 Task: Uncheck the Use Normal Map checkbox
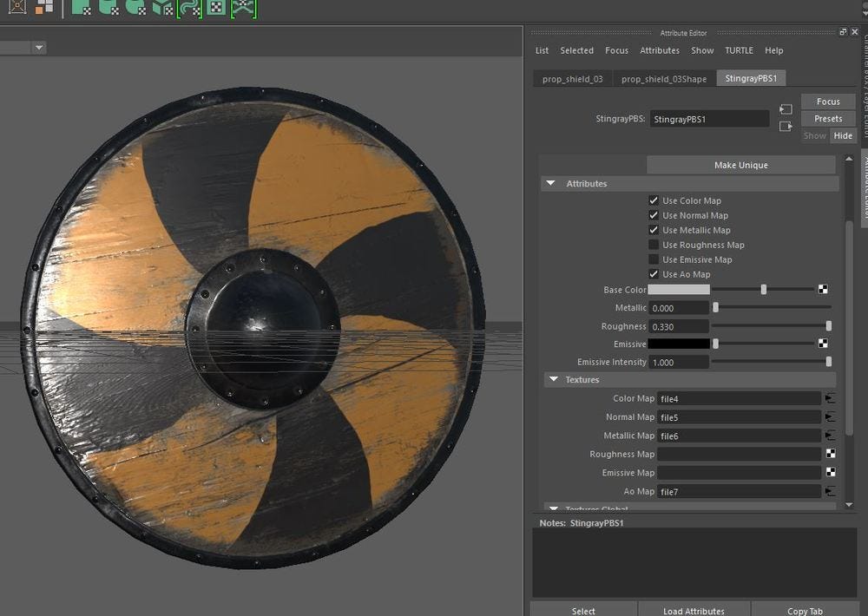[654, 215]
